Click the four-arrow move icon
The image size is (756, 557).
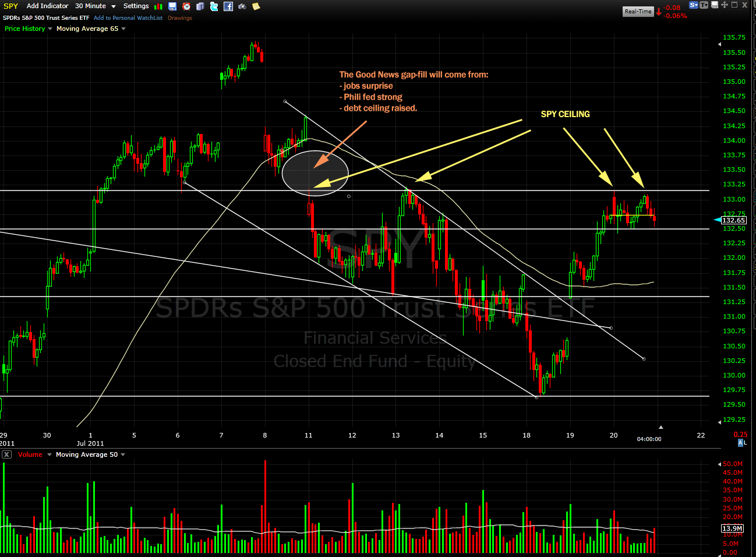tap(725, 5)
